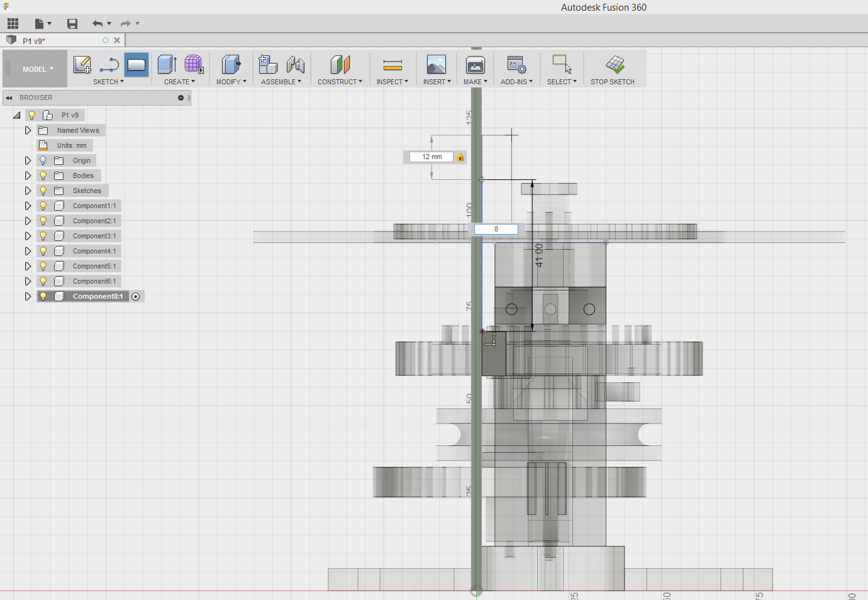
Task: Select the Create Form purple icon
Action: tap(194, 65)
